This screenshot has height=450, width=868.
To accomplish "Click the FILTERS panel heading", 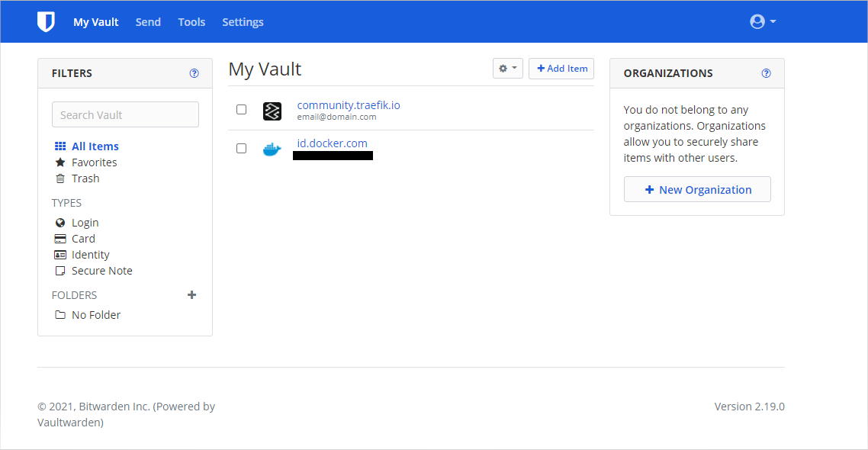I will tap(72, 73).
